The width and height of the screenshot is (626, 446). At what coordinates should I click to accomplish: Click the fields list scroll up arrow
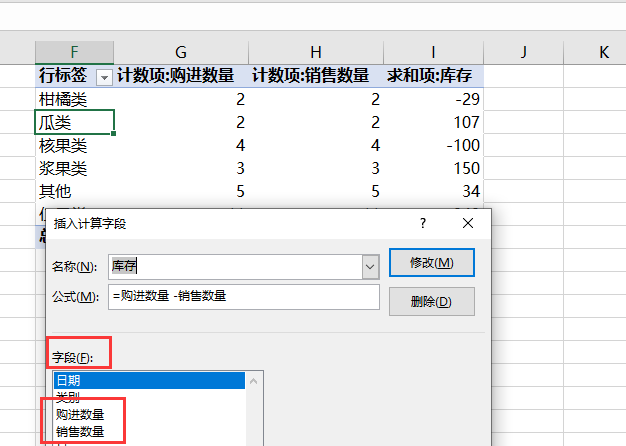[x=254, y=381]
